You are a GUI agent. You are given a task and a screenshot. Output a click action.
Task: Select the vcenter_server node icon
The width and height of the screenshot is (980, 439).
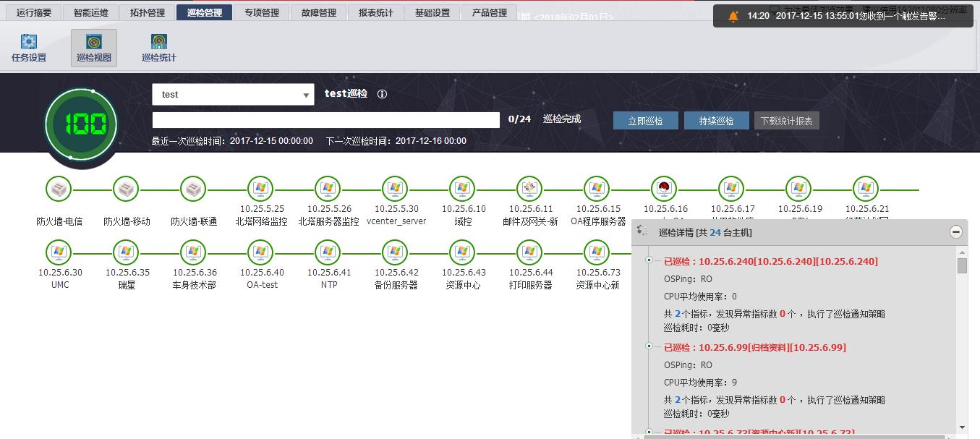pyautogui.click(x=395, y=189)
